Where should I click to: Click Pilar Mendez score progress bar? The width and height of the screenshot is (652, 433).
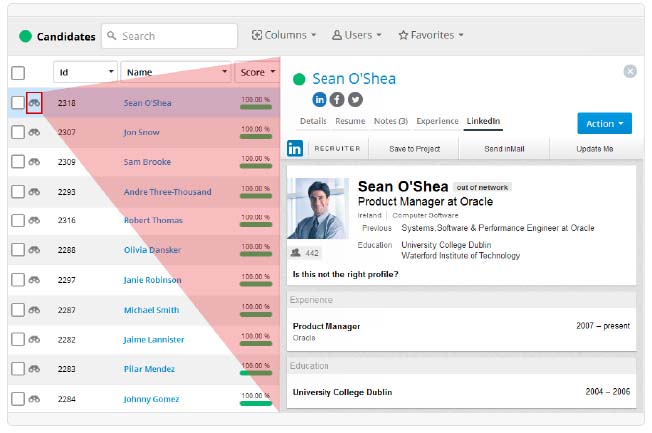(x=256, y=373)
